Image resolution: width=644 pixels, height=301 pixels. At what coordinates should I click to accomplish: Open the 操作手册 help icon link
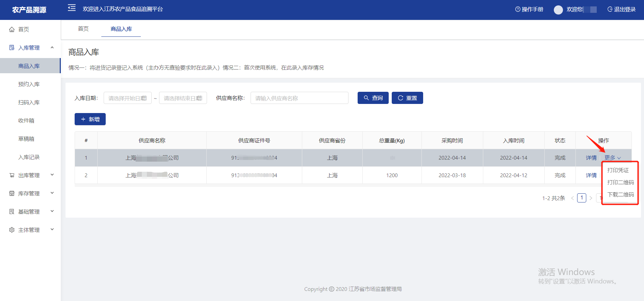tap(518, 9)
